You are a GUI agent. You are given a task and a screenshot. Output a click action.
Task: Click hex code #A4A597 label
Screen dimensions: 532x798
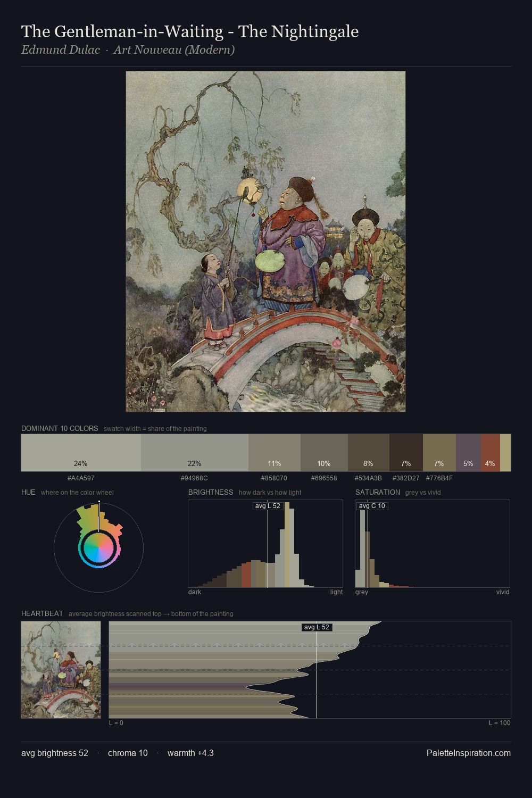(81, 478)
